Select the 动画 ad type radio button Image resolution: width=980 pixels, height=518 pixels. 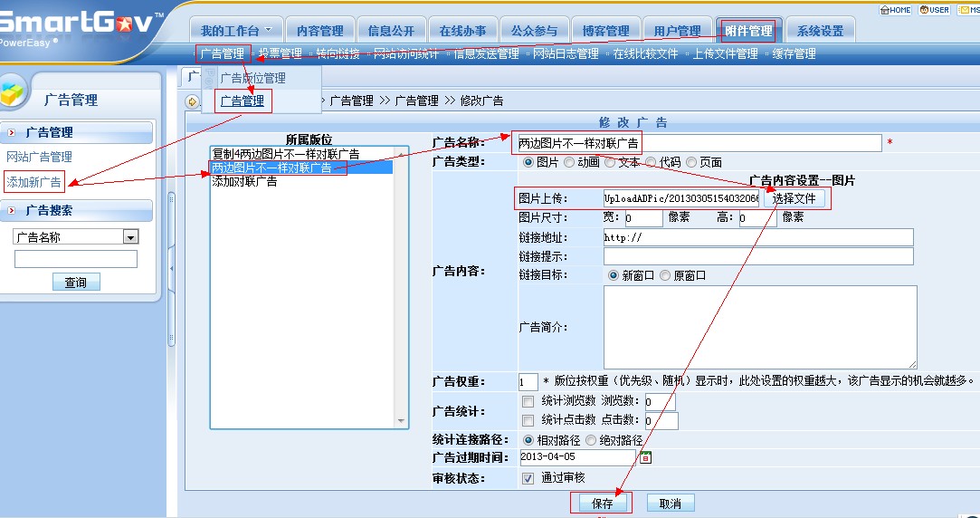(569, 162)
